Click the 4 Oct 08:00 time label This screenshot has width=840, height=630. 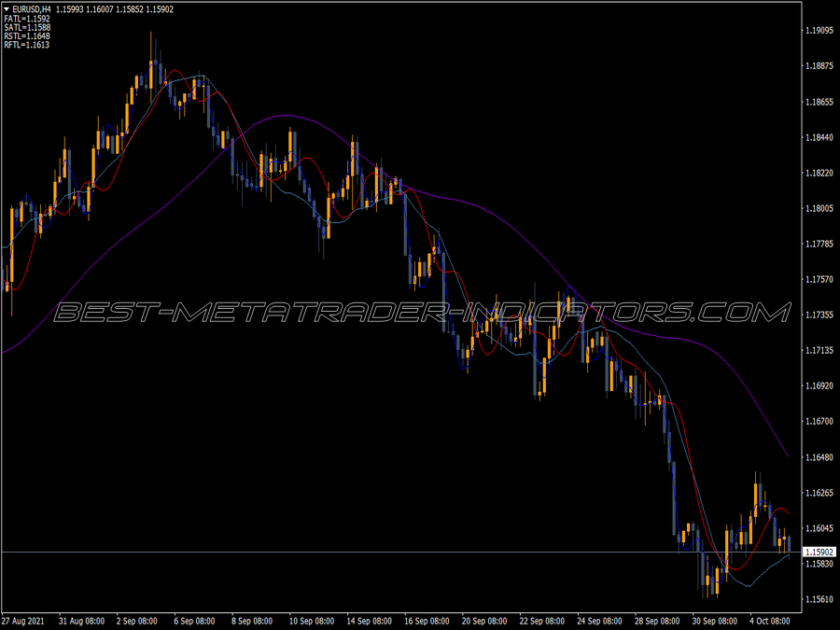click(770, 621)
